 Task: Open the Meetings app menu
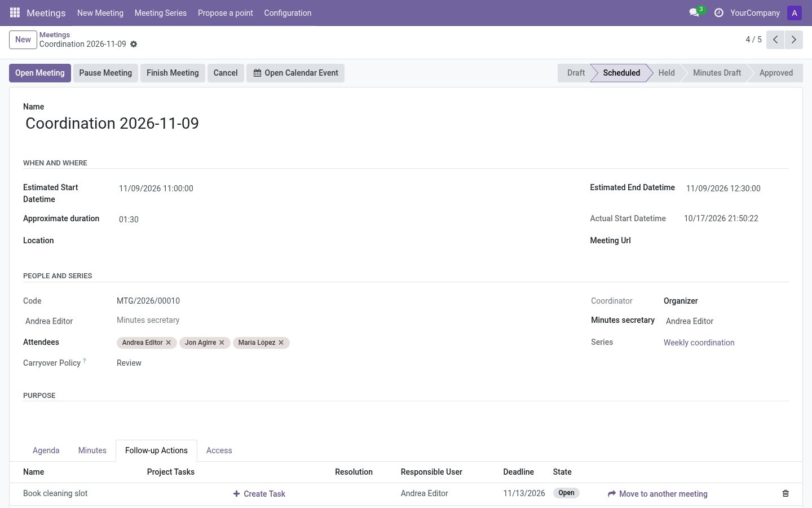pyautogui.click(x=46, y=13)
